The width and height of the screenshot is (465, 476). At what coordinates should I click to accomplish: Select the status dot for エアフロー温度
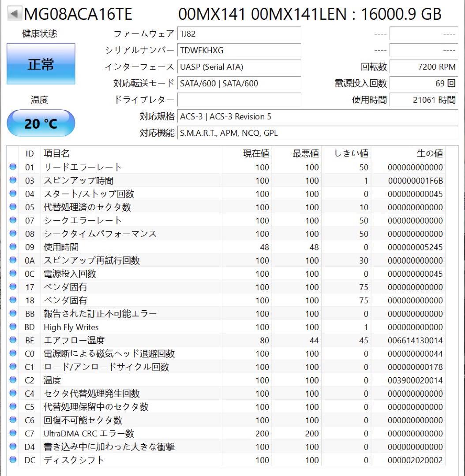[x=13, y=340]
